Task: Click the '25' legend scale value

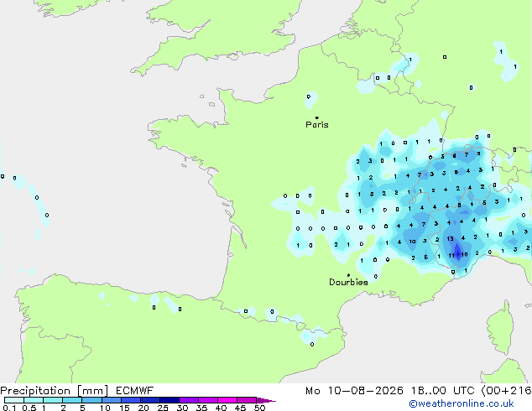Action: click(x=163, y=408)
